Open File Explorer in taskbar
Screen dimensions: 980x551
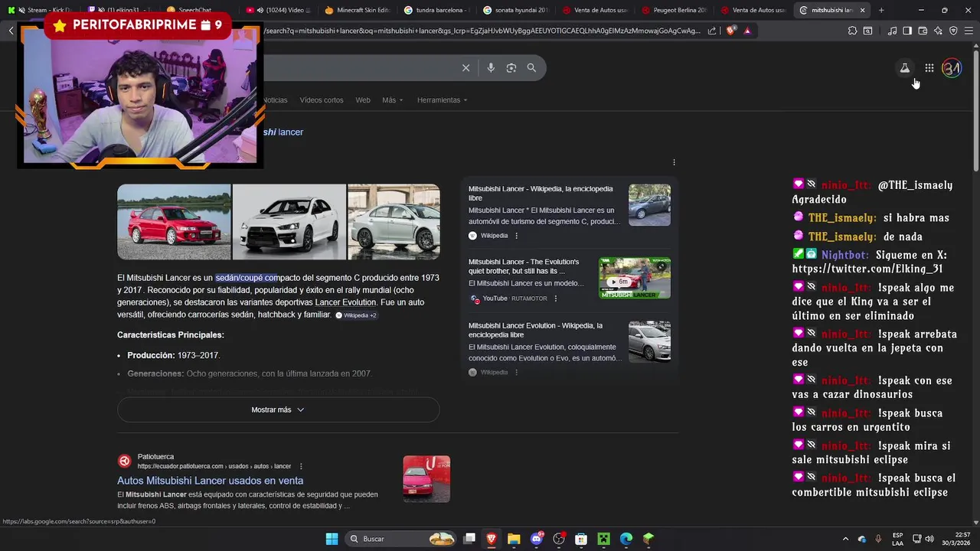coord(514,539)
